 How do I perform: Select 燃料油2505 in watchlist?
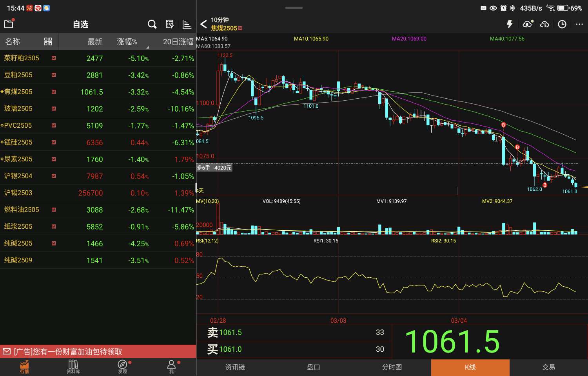(98, 210)
